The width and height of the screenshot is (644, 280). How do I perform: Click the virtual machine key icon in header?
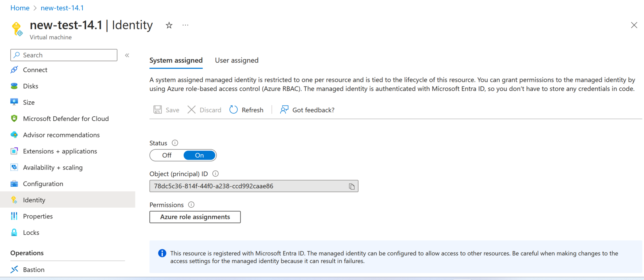(17, 29)
